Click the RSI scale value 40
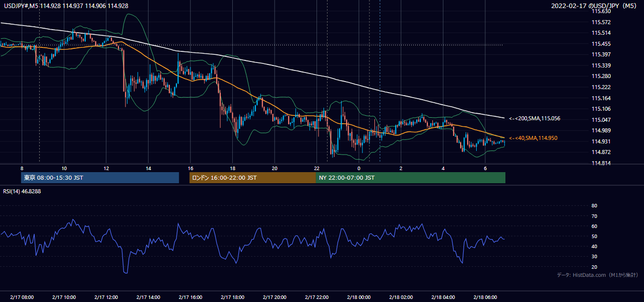 [594, 247]
